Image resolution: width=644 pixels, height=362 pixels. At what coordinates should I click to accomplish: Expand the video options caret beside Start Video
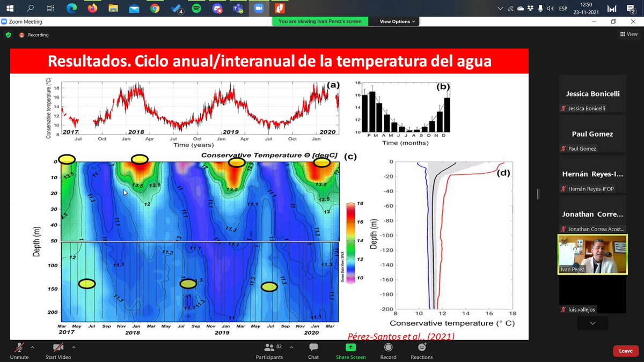tap(74, 347)
